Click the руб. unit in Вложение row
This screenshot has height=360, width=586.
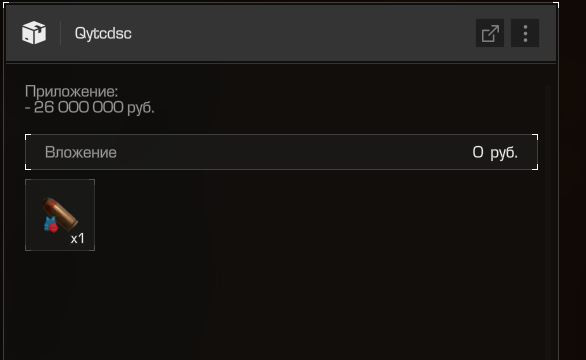(x=504, y=153)
